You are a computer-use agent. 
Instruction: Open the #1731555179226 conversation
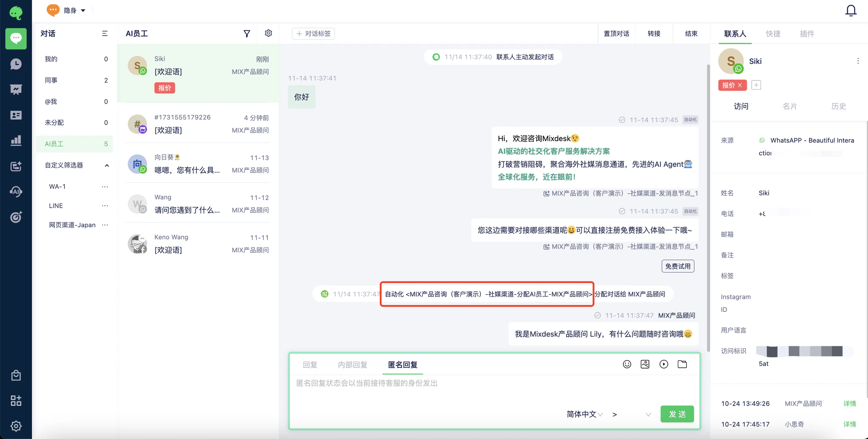(198, 124)
